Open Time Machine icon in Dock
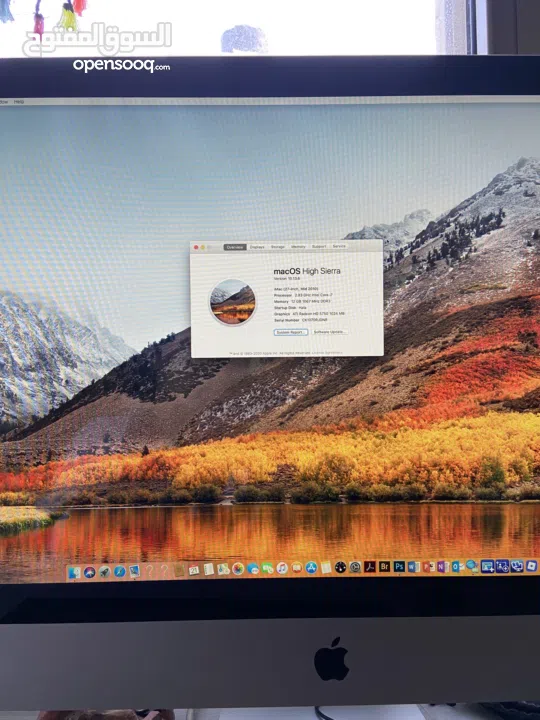The width and height of the screenshot is (540, 720). coord(355,567)
